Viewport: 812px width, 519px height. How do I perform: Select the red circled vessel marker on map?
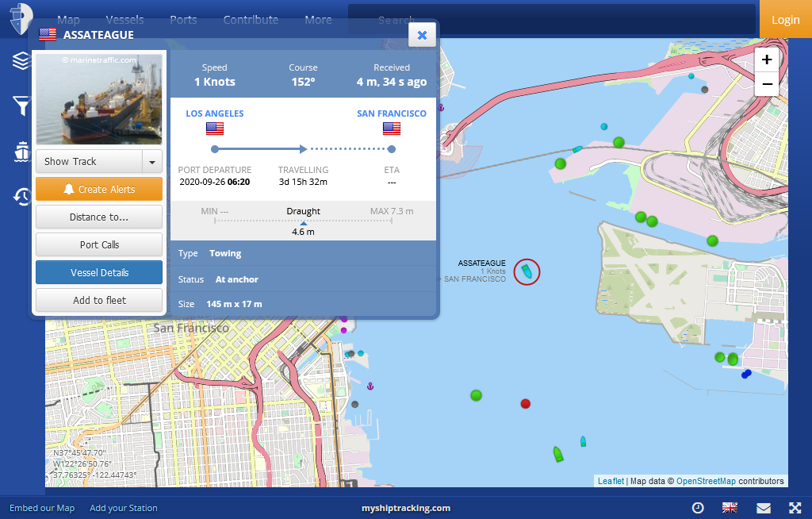click(x=527, y=271)
